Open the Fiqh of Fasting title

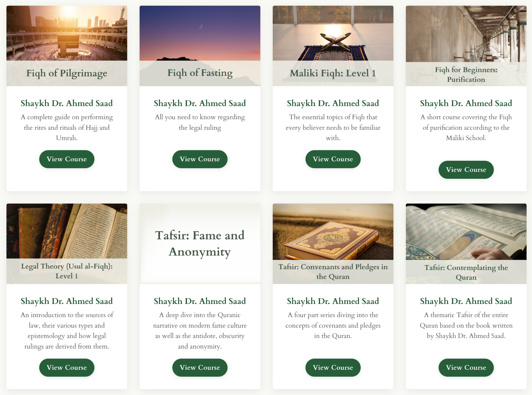coord(200,73)
